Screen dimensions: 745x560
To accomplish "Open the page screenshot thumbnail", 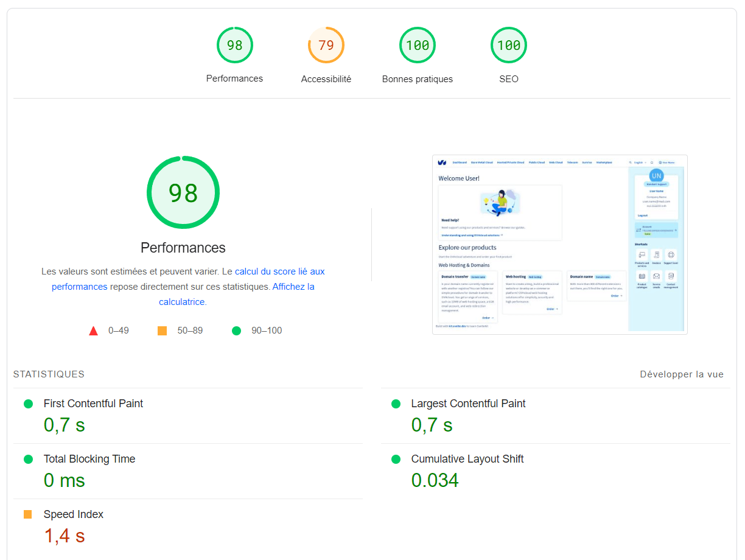I will pyautogui.click(x=559, y=244).
